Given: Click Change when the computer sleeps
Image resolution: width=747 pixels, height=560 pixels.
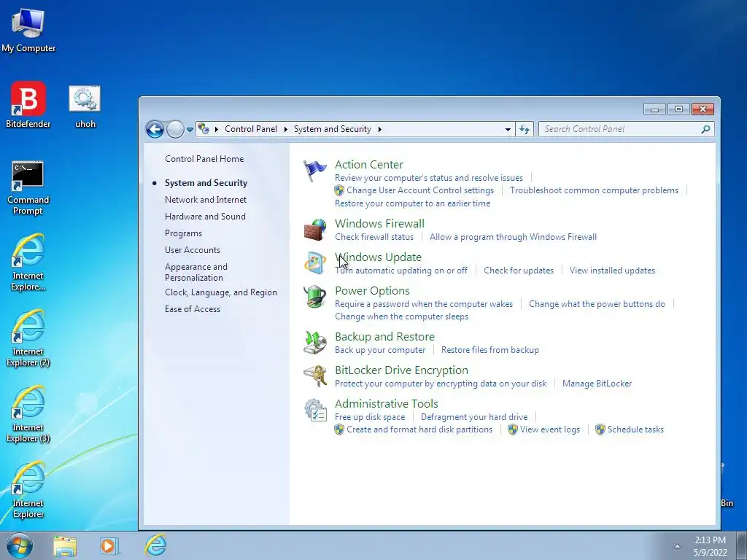Looking at the screenshot, I should pos(402,316).
